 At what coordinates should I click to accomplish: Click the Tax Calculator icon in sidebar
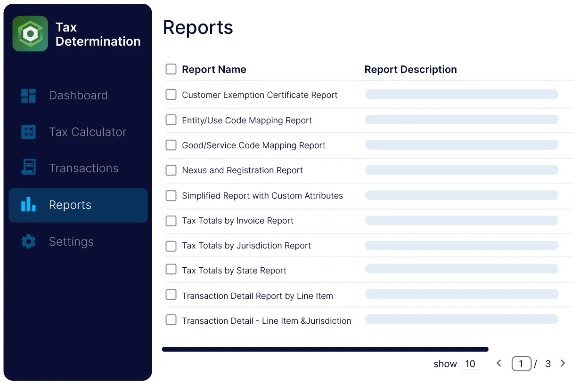29,132
